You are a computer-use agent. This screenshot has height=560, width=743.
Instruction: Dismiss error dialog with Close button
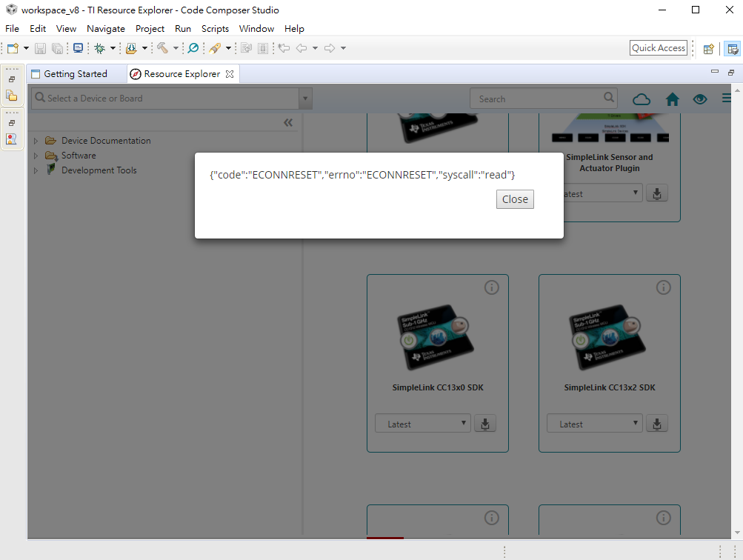[x=515, y=199]
